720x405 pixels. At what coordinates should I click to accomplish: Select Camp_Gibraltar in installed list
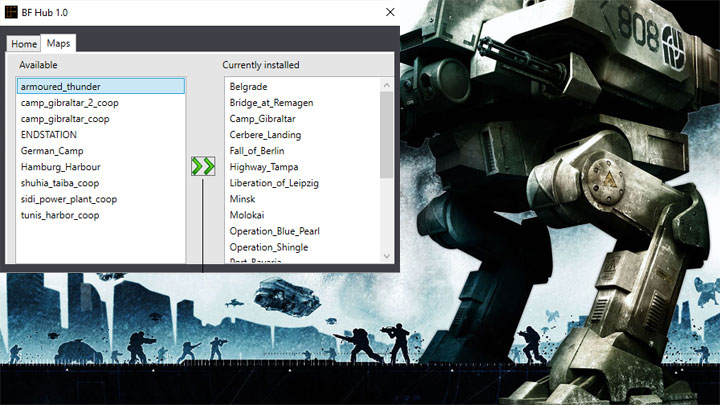click(x=303, y=119)
